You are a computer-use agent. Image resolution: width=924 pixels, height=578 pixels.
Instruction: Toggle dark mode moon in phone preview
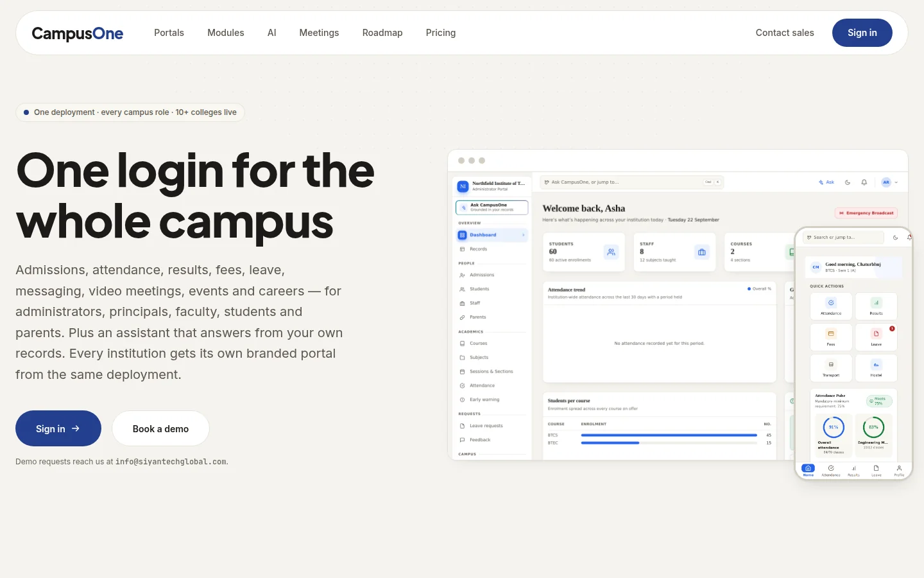[x=896, y=238]
